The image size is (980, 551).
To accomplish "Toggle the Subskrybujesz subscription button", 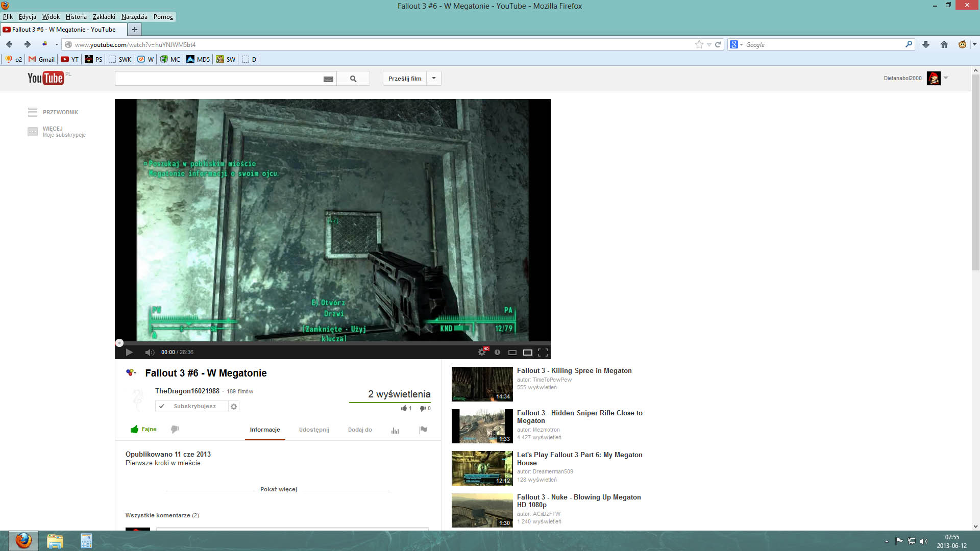I will (191, 406).
